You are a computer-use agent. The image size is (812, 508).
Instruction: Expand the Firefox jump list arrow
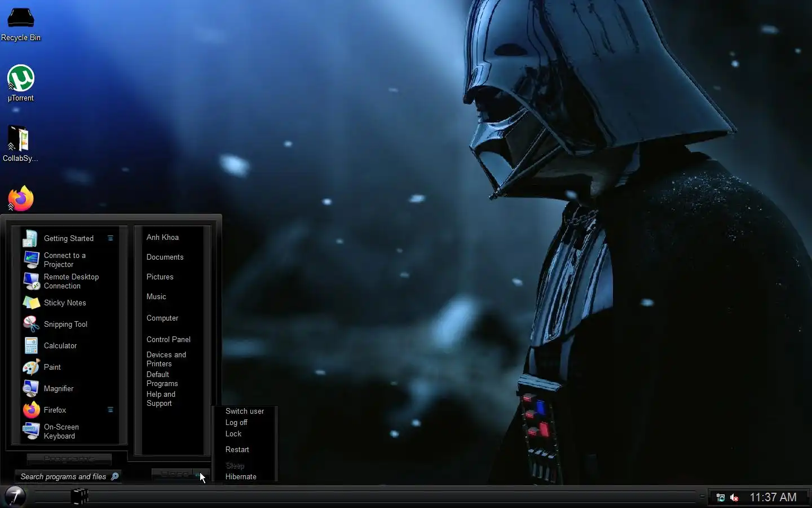[x=111, y=410]
